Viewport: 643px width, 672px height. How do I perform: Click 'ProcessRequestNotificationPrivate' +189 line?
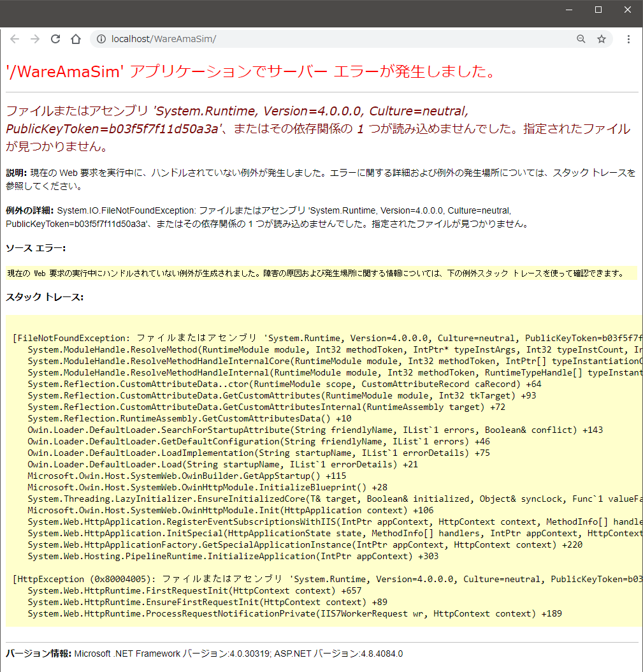pyautogui.click(x=294, y=614)
